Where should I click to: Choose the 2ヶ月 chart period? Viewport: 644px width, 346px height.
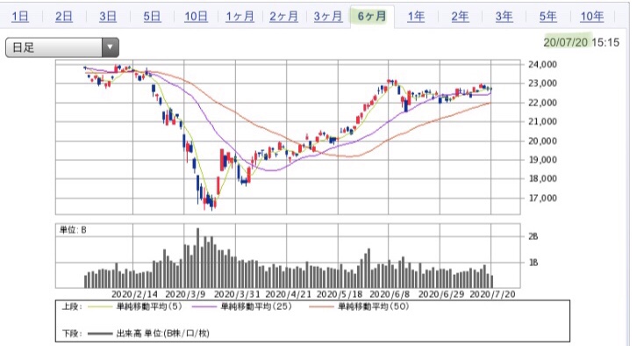(283, 17)
